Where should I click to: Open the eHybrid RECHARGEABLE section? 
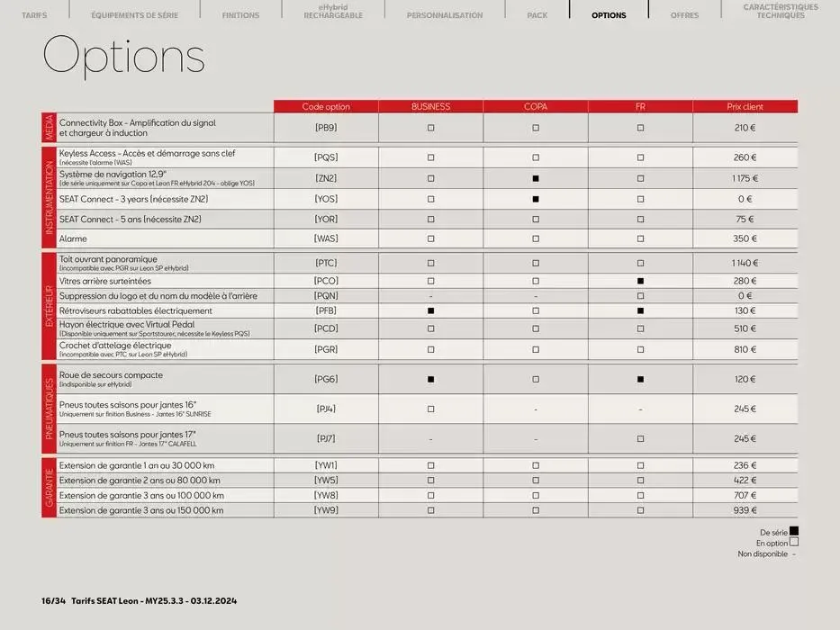pyautogui.click(x=333, y=11)
